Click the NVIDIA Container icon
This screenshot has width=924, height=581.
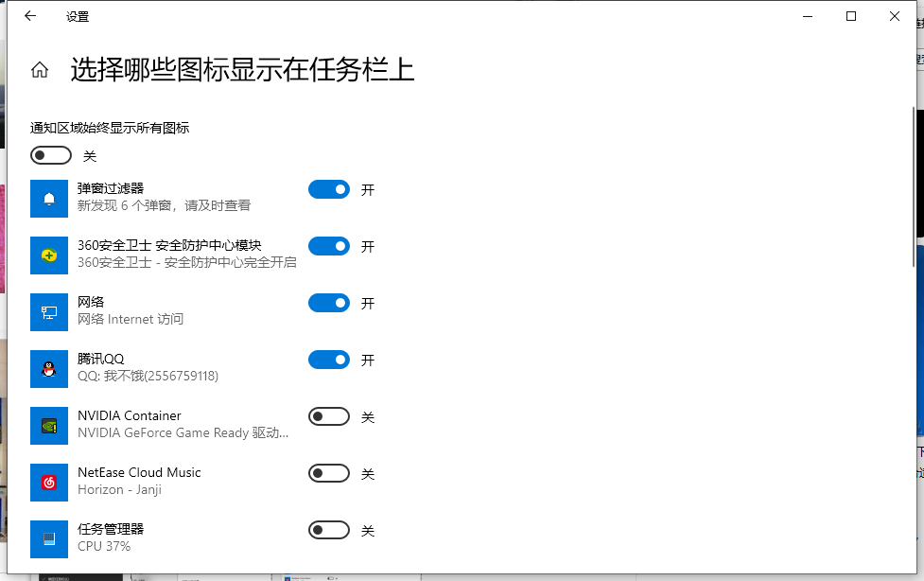49,425
